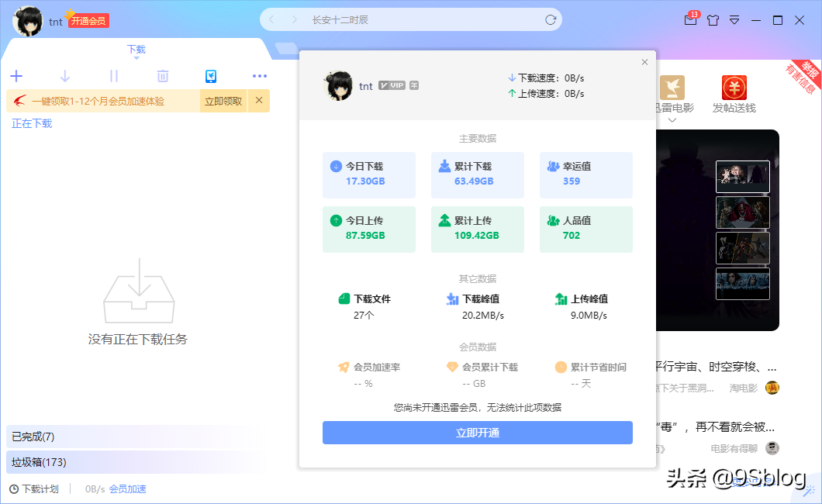822x504 pixels.
Task: Select the second movie thumbnail in the strip
Action: pos(743,212)
